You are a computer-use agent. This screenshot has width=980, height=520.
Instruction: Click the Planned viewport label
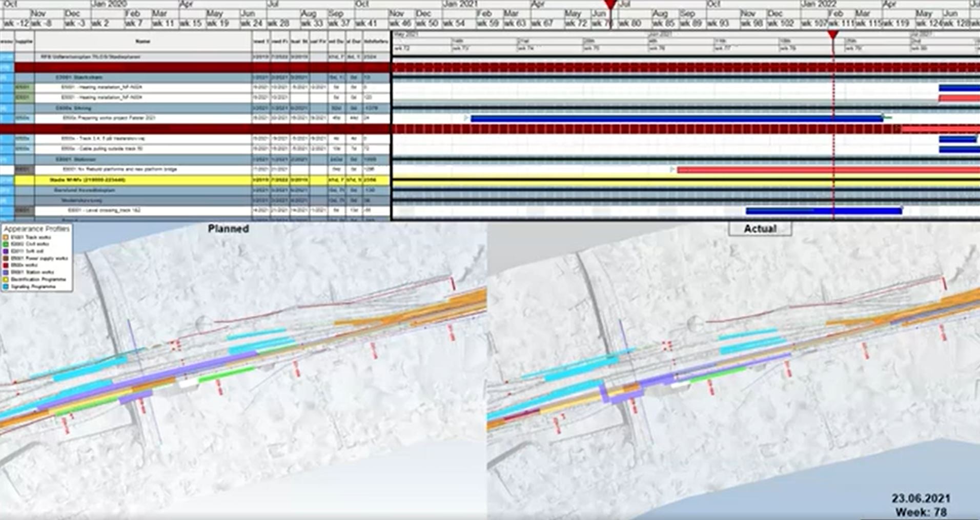[228, 229]
